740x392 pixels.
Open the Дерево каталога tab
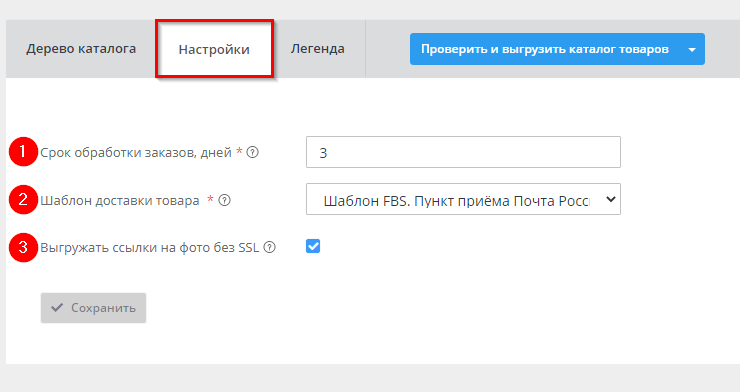pyautogui.click(x=81, y=49)
